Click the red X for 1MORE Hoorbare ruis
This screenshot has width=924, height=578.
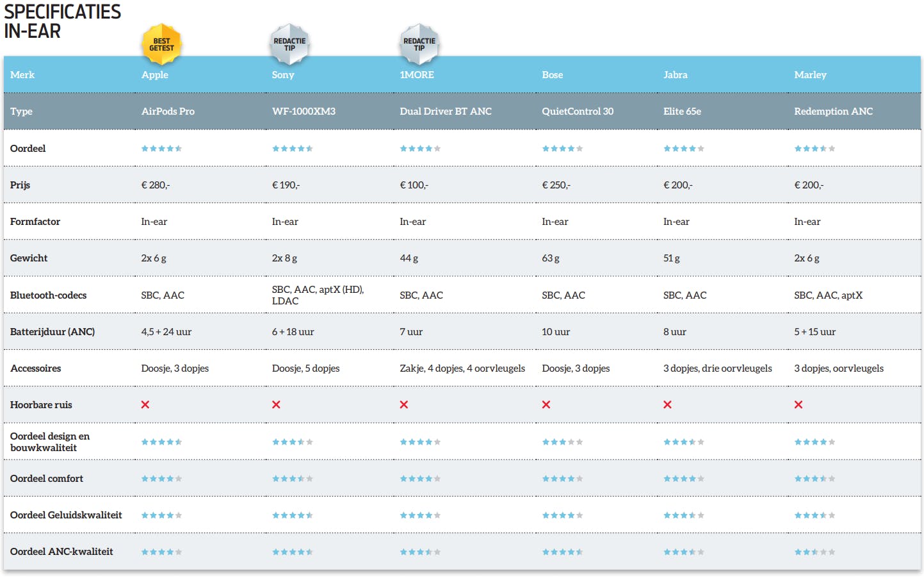404,405
